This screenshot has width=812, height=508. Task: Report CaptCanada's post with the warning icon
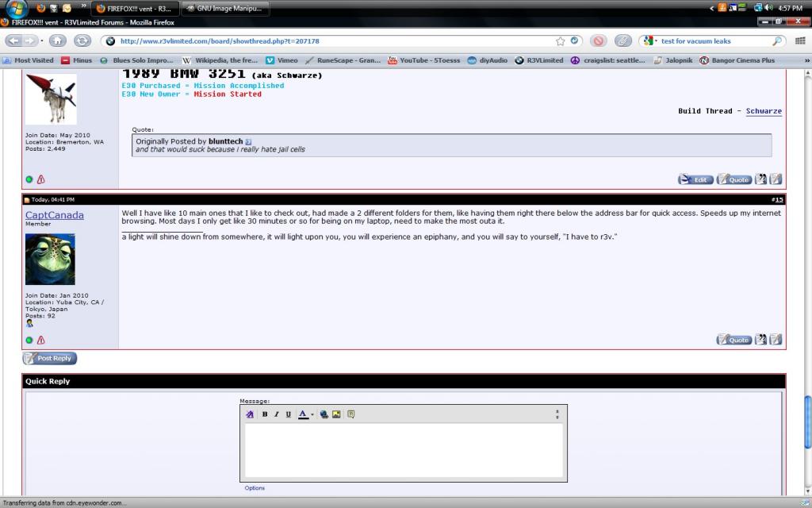(40, 340)
